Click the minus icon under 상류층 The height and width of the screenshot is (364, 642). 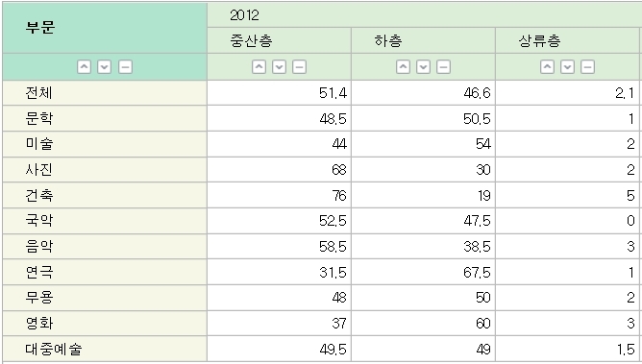587,66
